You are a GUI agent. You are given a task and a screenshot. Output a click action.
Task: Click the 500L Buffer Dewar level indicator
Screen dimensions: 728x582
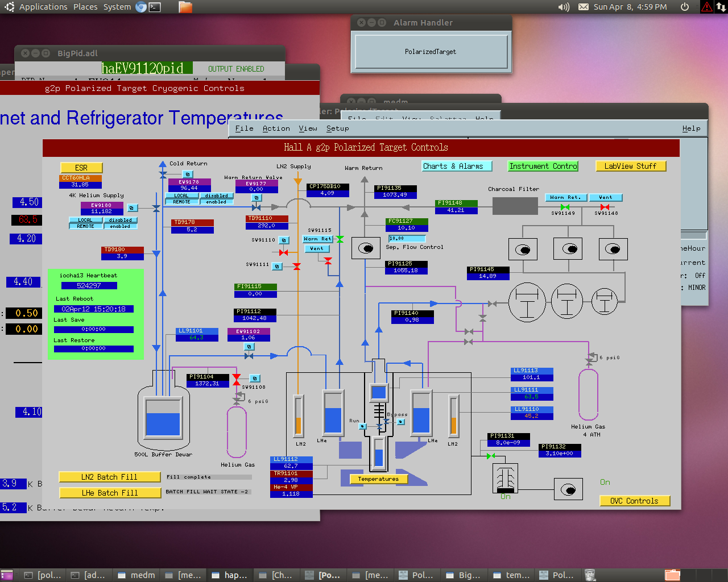pos(163,417)
